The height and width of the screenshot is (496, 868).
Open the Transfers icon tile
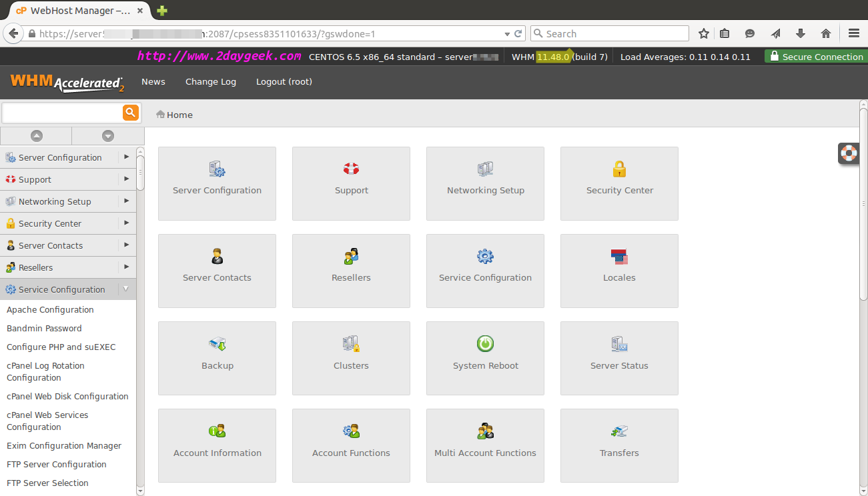(619, 431)
